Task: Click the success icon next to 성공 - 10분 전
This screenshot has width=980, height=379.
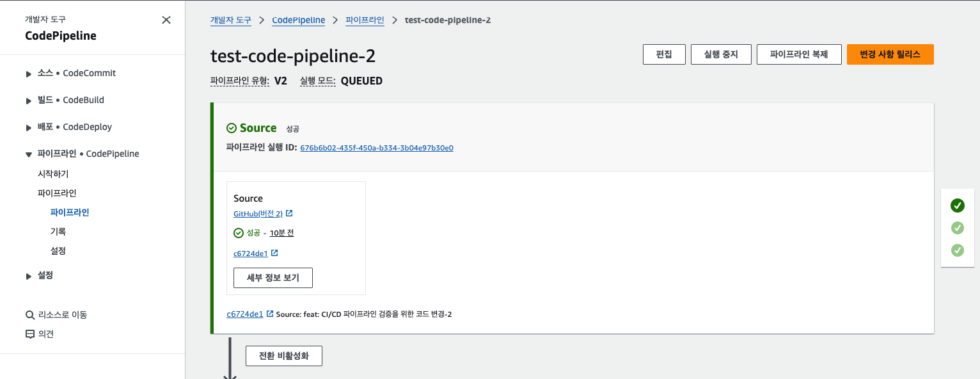Action: click(x=239, y=233)
